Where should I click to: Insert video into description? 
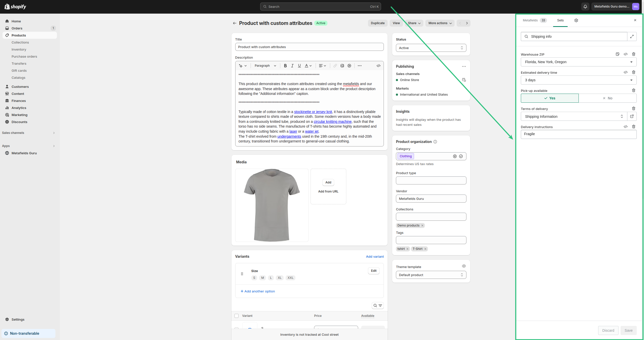(x=349, y=66)
